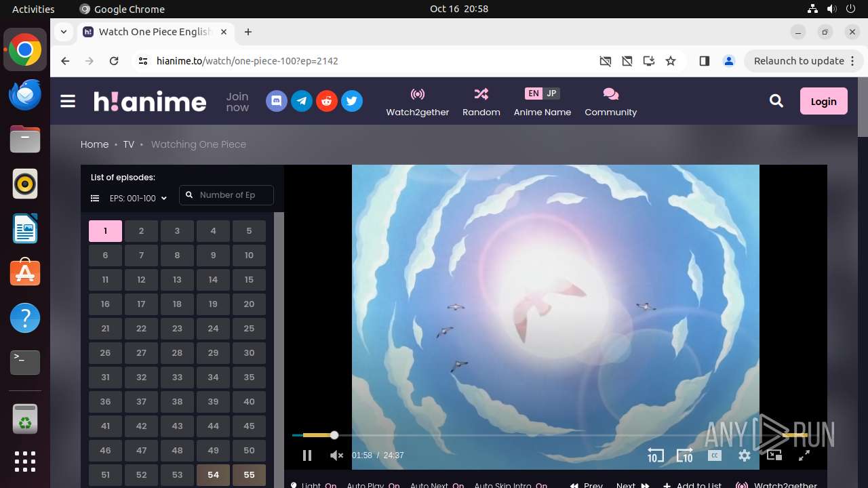Select episode 2 in list
This screenshot has height=488, width=868.
coord(141,231)
